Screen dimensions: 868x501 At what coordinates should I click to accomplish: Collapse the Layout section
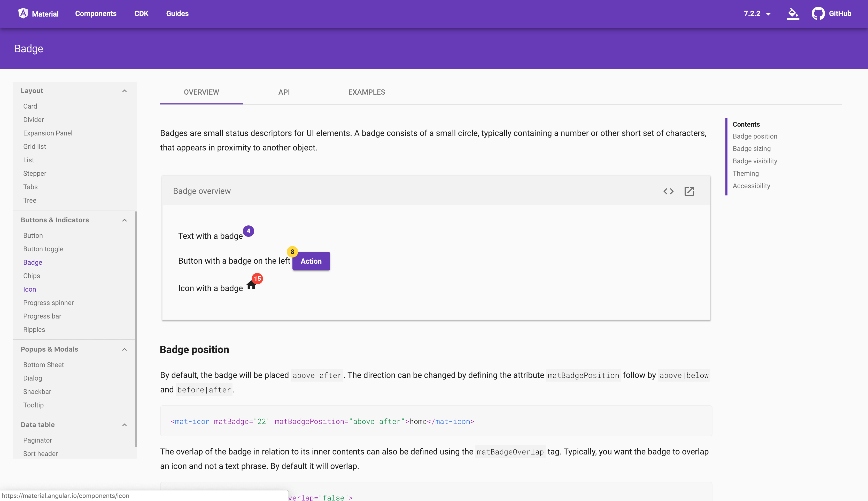click(x=125, y=90)
